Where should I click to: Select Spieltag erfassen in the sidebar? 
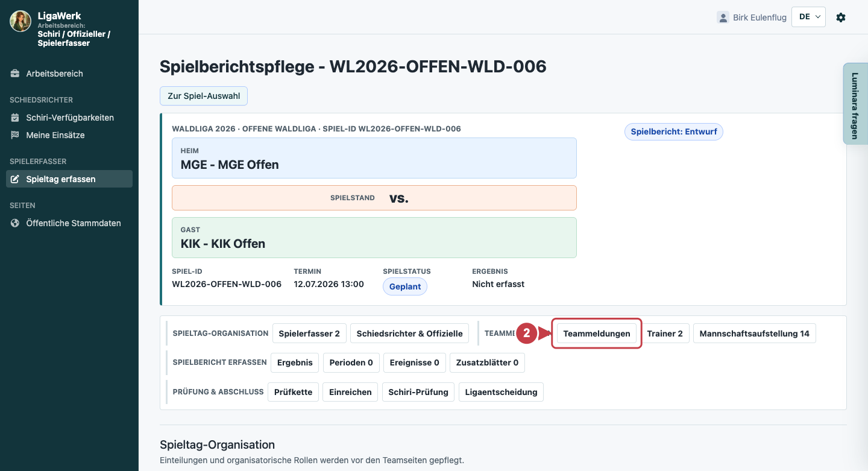(69, 179)
